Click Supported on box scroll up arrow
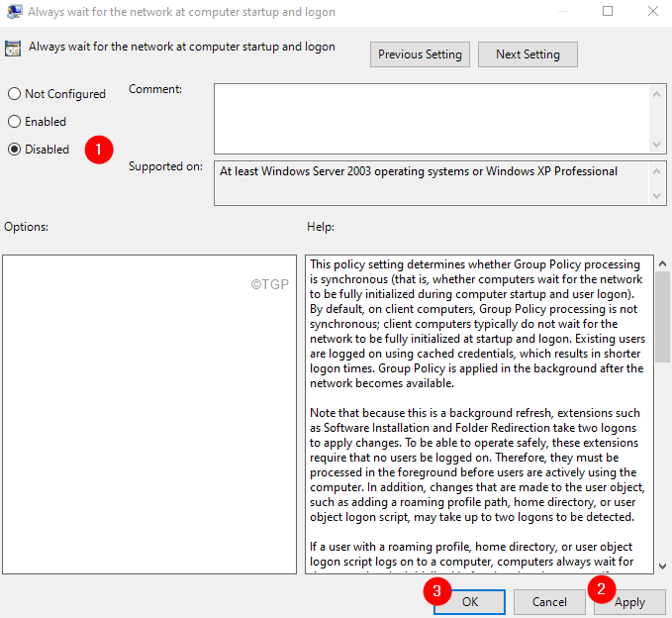672x618 pixels. point(656,171)
